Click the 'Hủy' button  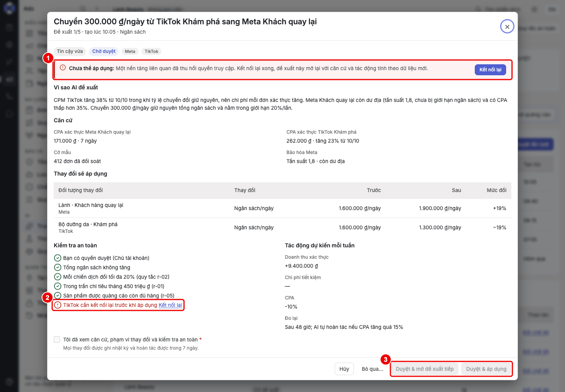344,369
